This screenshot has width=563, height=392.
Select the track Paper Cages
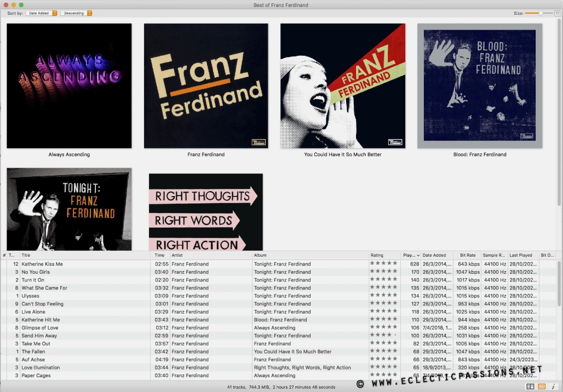tap(36, 375)
